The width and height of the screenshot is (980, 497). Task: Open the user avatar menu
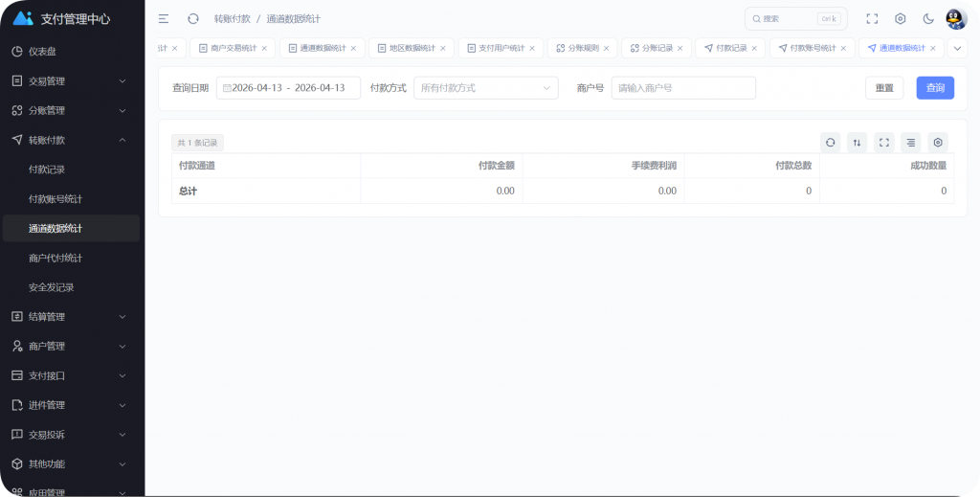tap(956, 19)
